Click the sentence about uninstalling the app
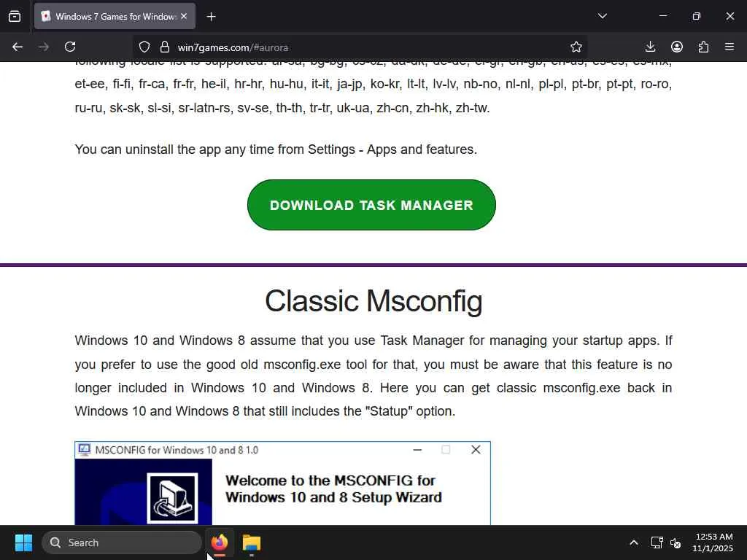Image resolution: width=747 pixels, height=560 pixels. 276,149
